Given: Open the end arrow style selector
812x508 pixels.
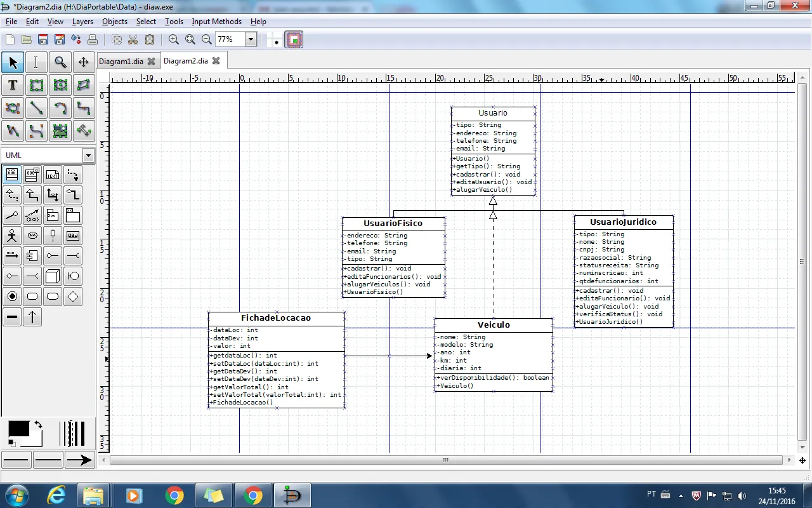Looking at the screenshot, I should [79, 460].
